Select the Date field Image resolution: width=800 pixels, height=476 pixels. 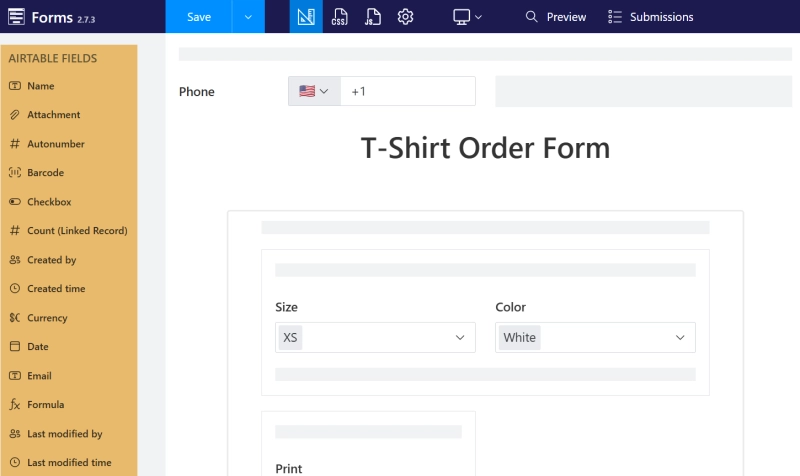tap(69, 346)
